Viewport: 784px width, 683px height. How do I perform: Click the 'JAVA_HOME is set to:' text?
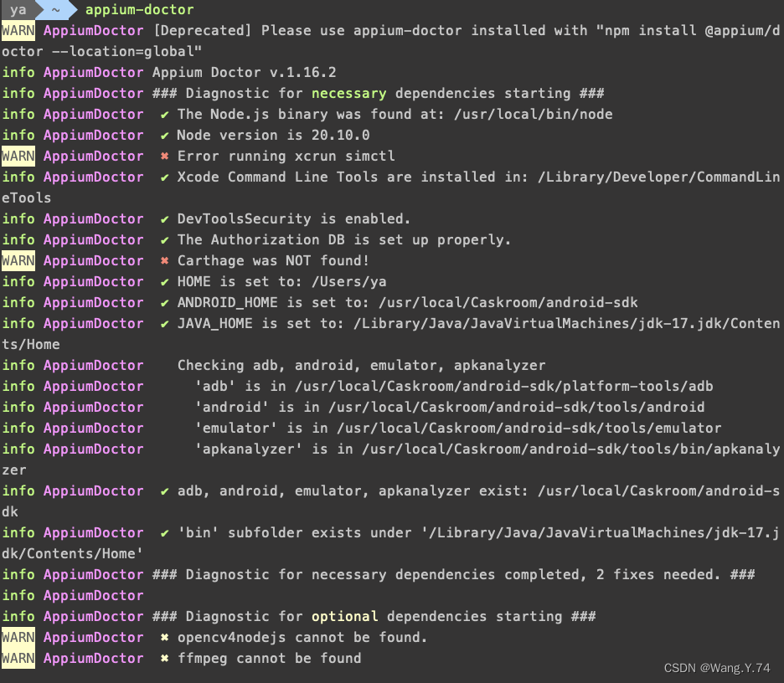260,323
